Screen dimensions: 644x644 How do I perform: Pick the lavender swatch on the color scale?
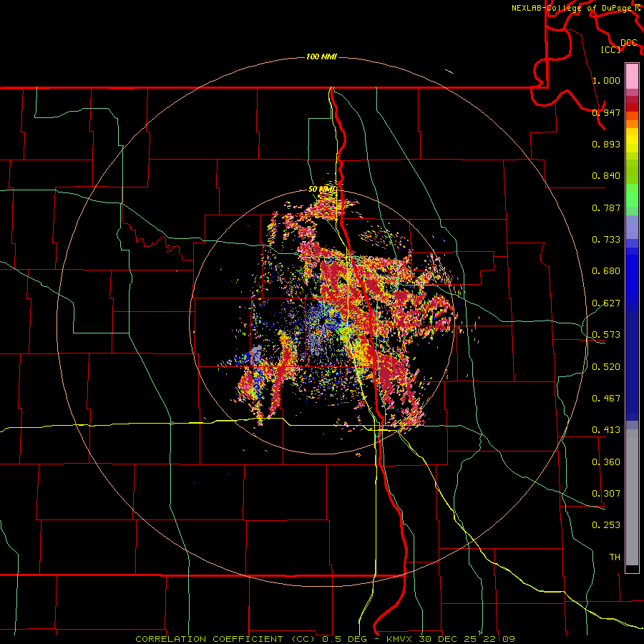tap(632, 228)
